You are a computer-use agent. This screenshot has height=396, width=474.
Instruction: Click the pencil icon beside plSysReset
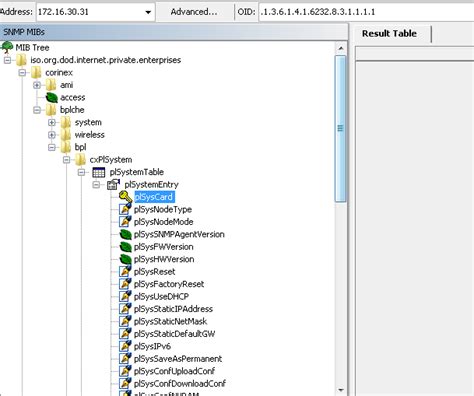125,271
